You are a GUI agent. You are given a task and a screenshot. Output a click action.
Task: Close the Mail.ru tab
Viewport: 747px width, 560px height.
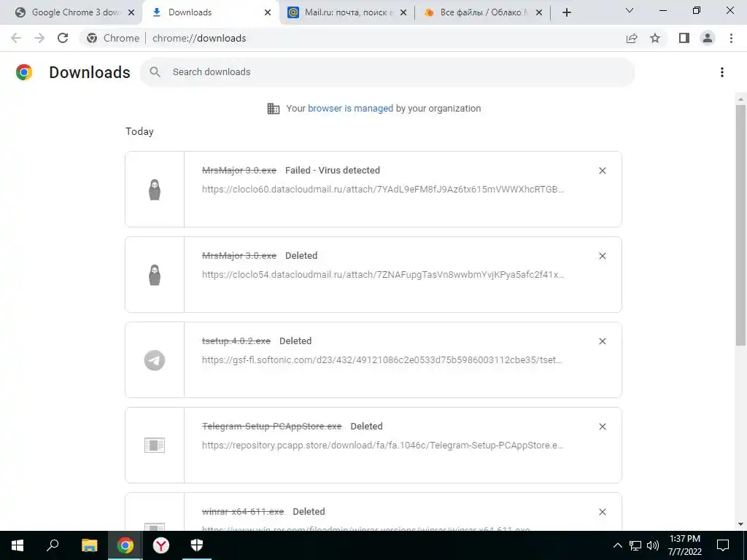403,13
